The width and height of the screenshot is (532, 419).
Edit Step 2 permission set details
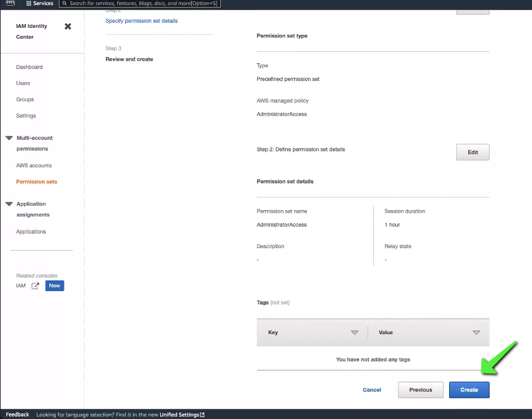[473, 152]
